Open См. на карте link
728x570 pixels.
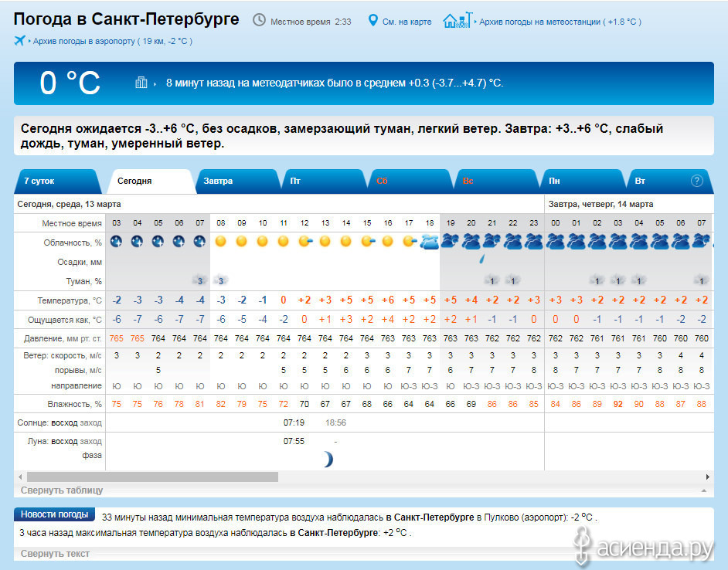pos(407,22)
